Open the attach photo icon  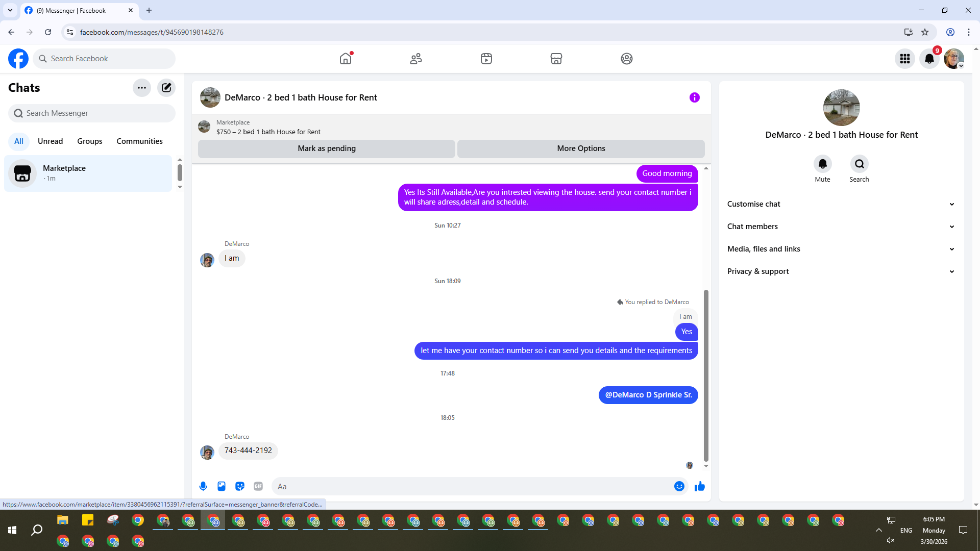(222, 486)
